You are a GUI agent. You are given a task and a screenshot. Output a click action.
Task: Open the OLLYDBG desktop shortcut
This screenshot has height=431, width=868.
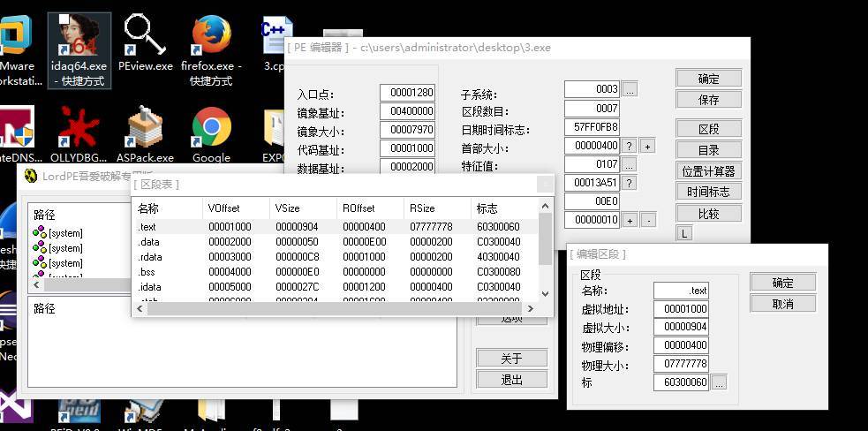click(79, 134)
